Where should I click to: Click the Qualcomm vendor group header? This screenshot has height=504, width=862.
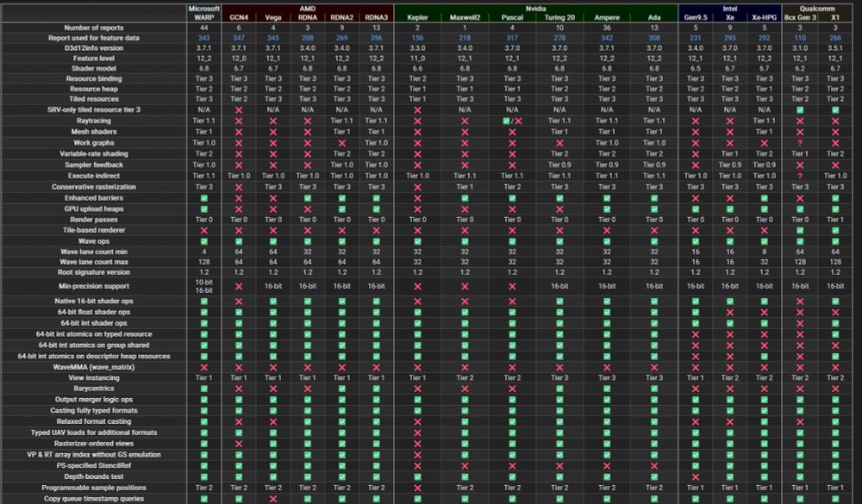point(817,9)
